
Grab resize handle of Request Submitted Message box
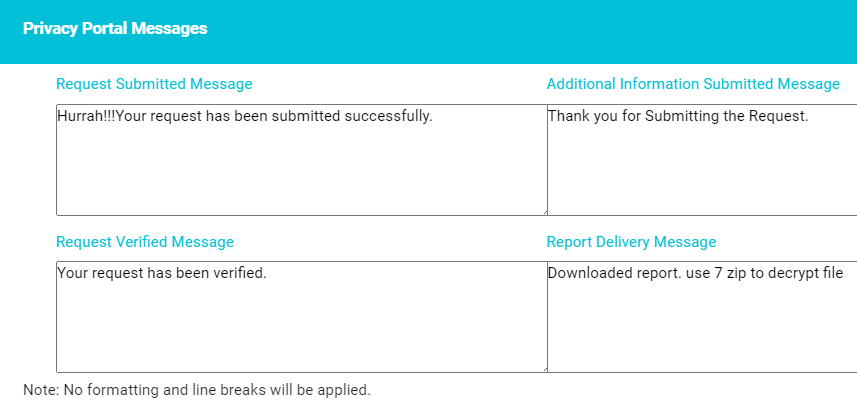(543, 210)
